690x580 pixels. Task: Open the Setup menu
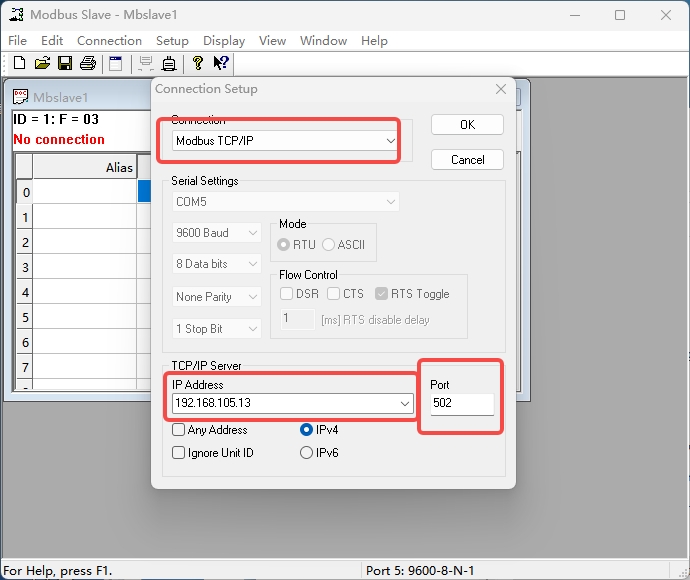coord(172,41)
